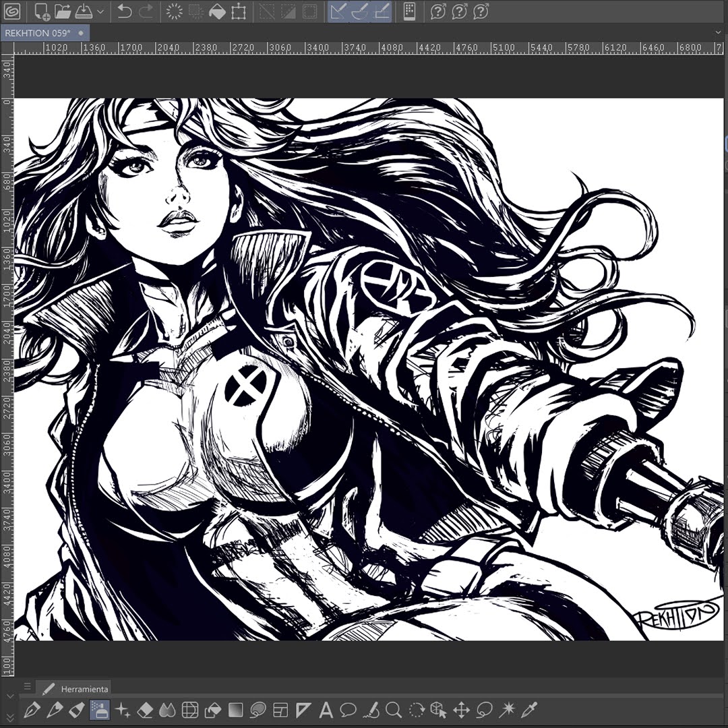Activate Scale/Rotate transform icon
This screenshot has width=728, height=728.
[238, 11]
